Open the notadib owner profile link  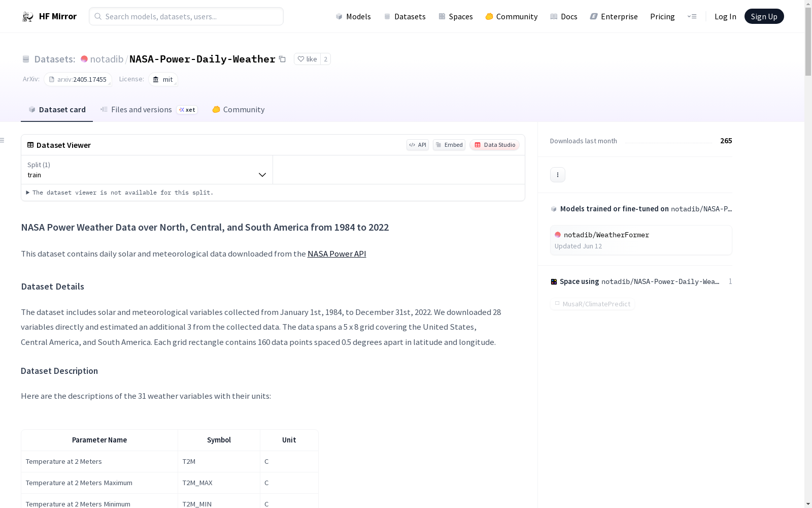pyautogui.click(x=107, y=59)
